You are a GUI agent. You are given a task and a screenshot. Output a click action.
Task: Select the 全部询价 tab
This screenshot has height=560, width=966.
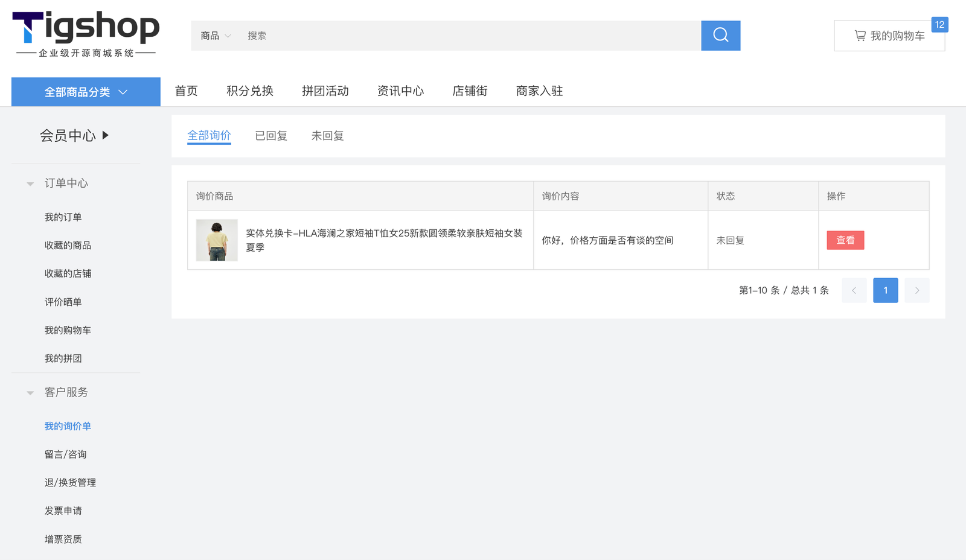click(209, 136)
